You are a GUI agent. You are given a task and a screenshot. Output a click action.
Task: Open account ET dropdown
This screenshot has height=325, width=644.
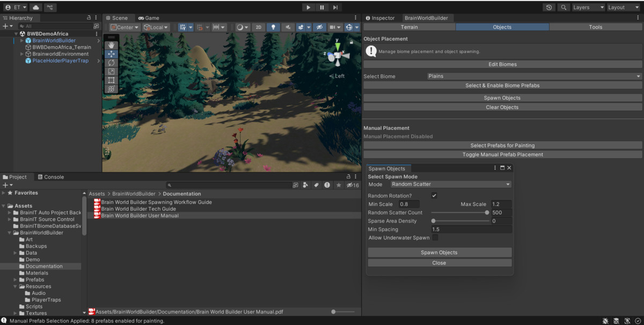tap(16, 8)
